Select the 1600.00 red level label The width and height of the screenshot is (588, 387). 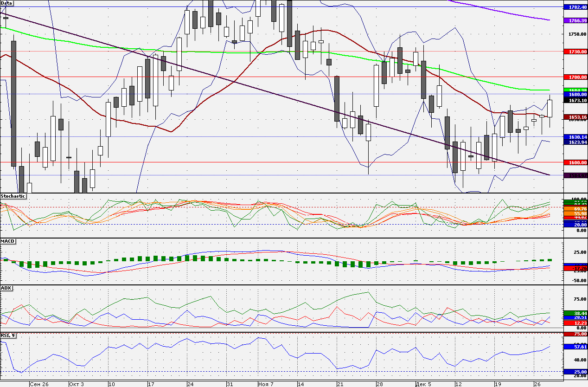tap(575, 162)
